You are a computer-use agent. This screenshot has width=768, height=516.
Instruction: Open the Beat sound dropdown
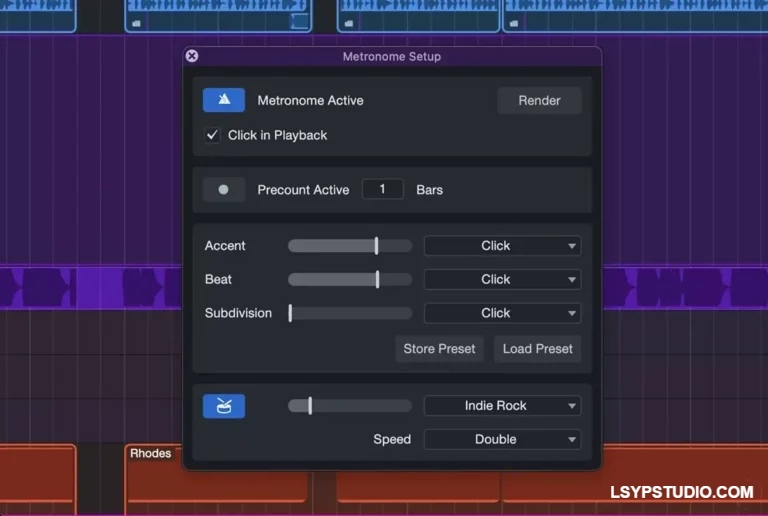pos(503,280)
